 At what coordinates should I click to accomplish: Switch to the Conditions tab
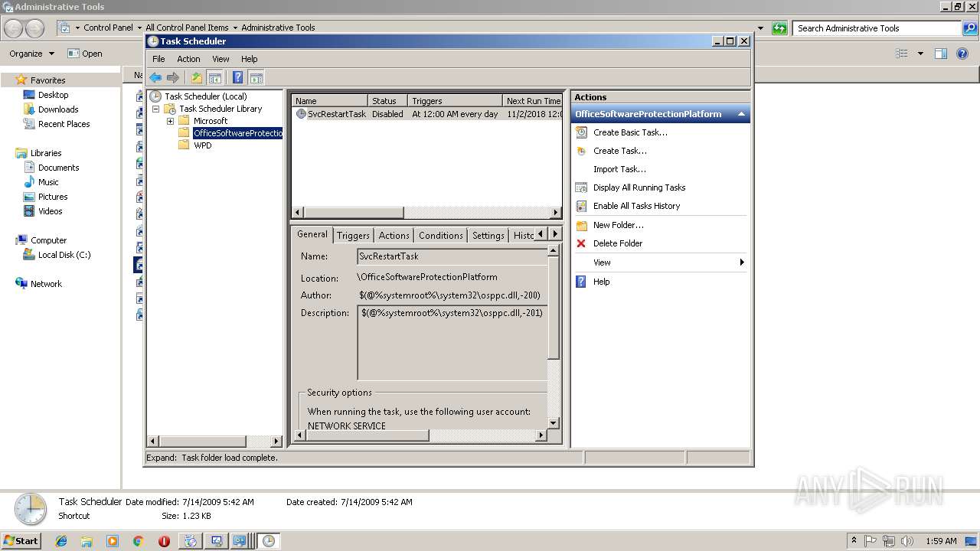tap(441, 236)
